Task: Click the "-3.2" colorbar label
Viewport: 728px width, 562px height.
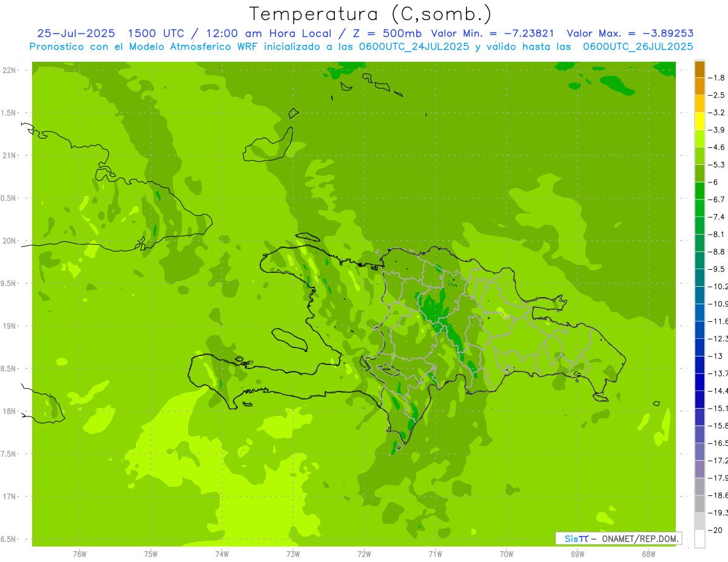Action: pyautogui.click(x=718, y=113)
